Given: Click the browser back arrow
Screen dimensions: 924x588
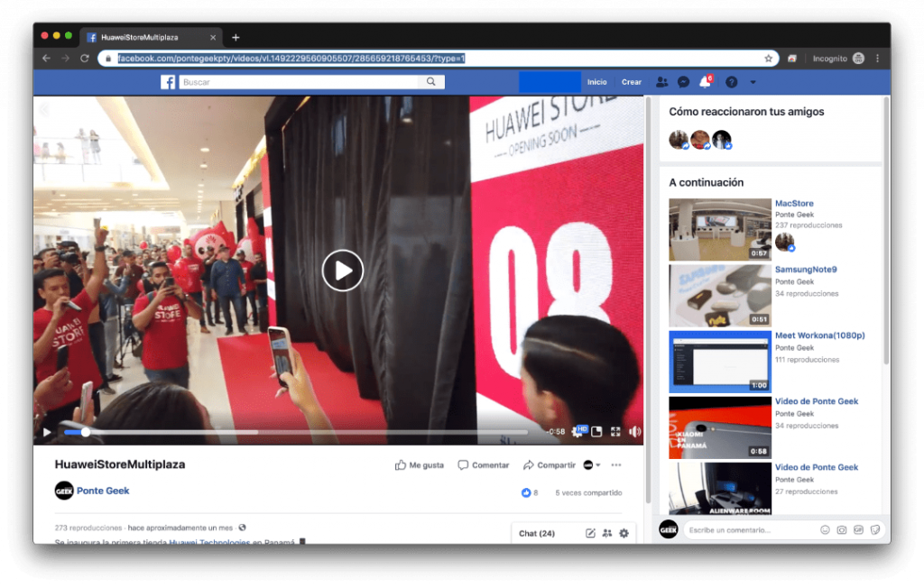Looking at the screenshot, I should pos(47,59).
